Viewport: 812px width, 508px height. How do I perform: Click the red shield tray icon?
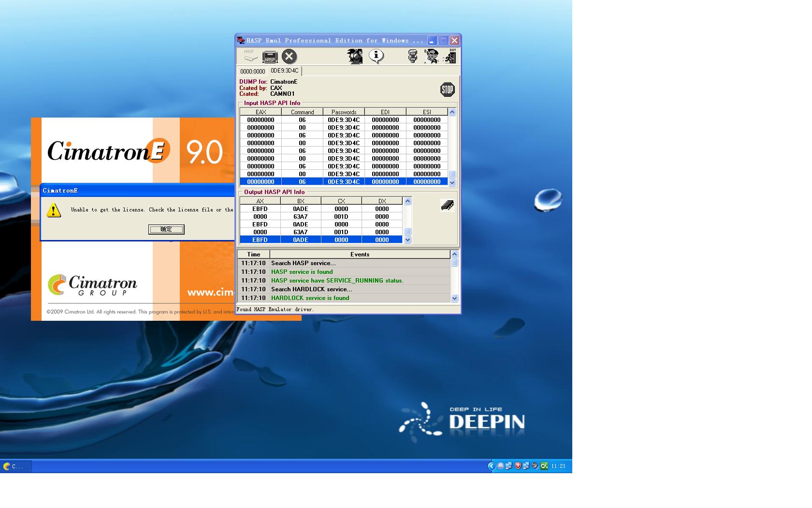pyautogui.click(x=518, y=466)
